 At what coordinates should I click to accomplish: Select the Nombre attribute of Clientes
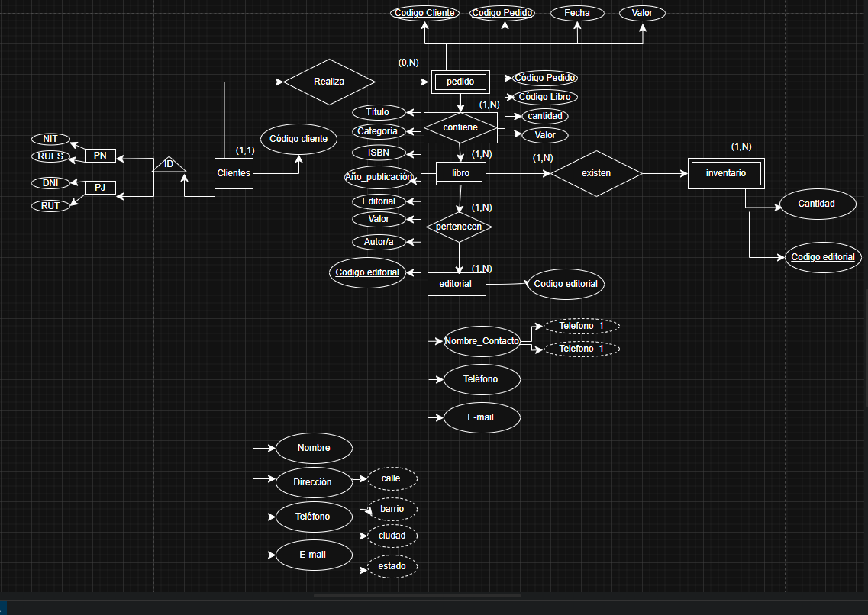[314, 448]
